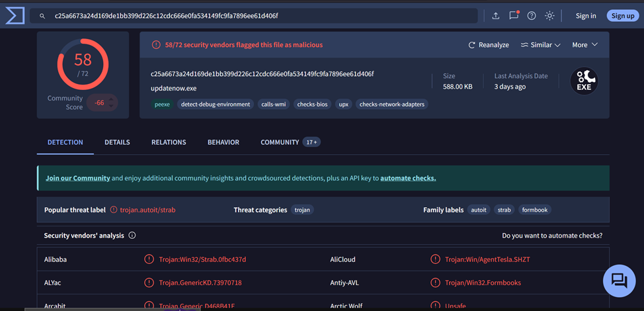Image resolution: width=644 pixels, height=311 pixels.
Task: Click the strab family label chip
Action: [x=504, y=210]
